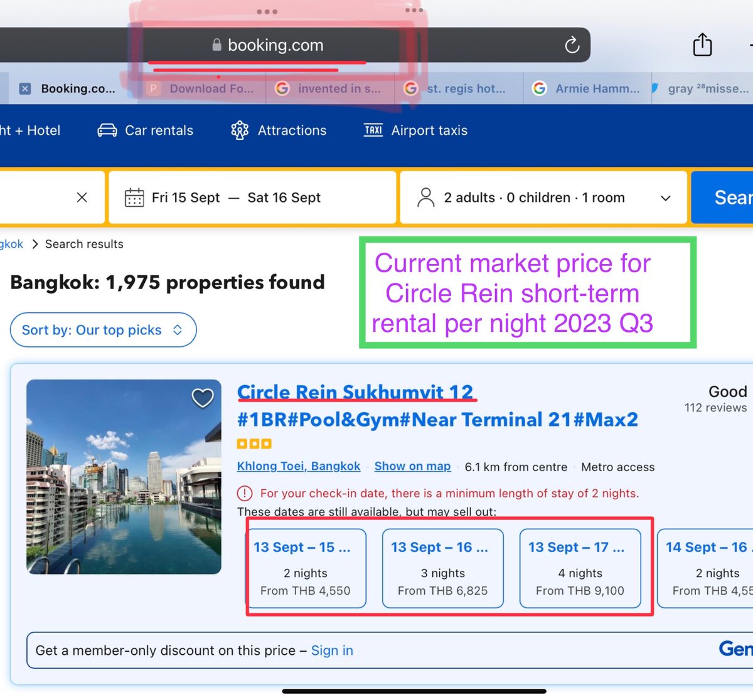This screenshot has height=700, width=753.
Task: Click the Good rating label
Action: click(727, 391)
